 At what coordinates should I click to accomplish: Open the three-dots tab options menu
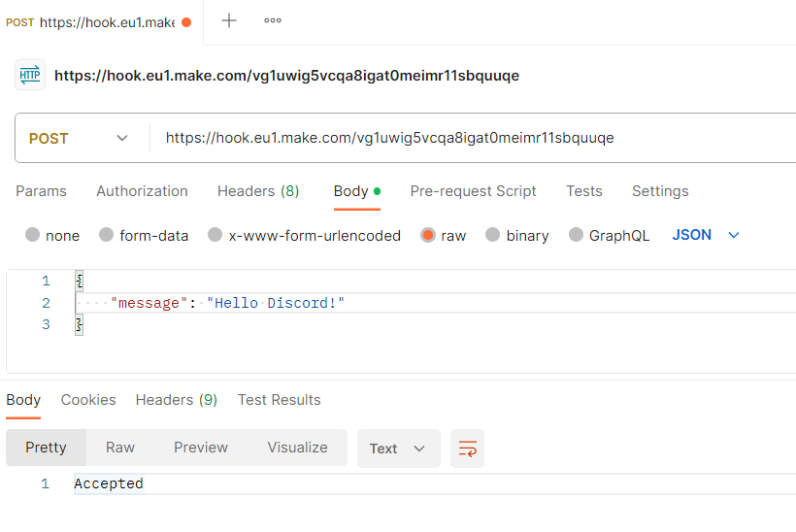pyautogui.click(x=273, y=20)
